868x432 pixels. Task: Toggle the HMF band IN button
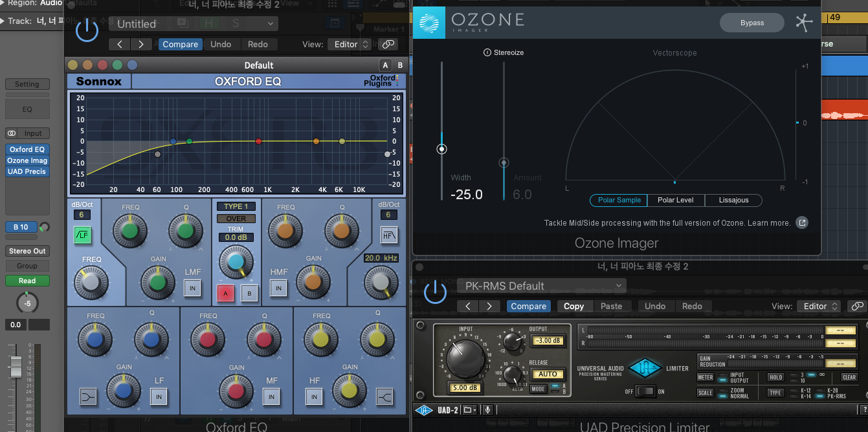tap(278, 288)
